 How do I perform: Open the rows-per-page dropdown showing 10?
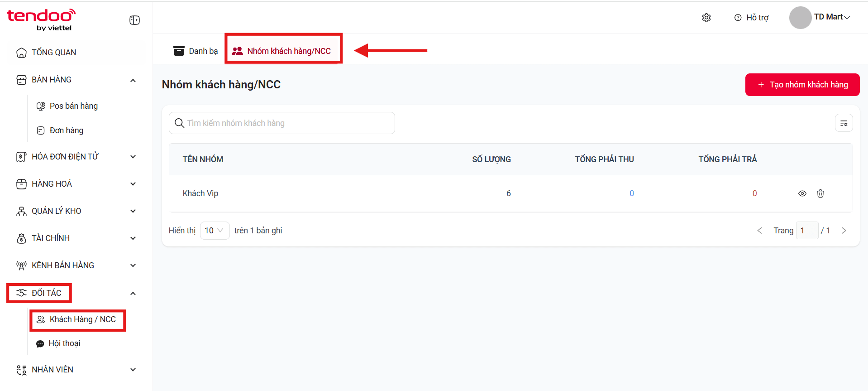coord(215,231)
